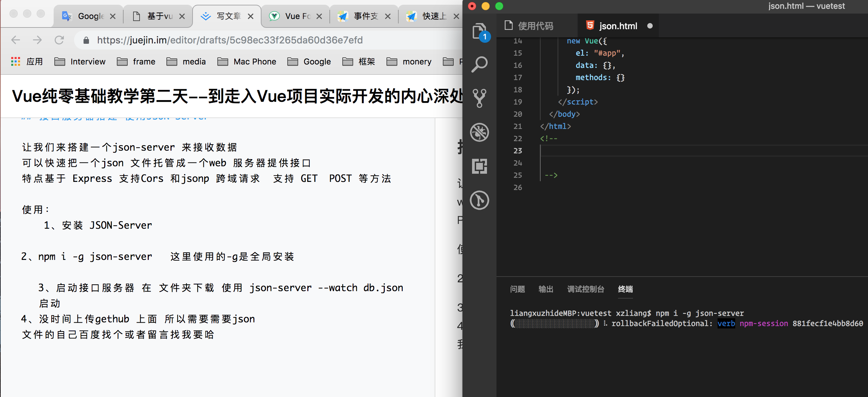Click the Chrome apps grid icon
The width and height of the screenshot is (868, 397).
tap(16, 61)
